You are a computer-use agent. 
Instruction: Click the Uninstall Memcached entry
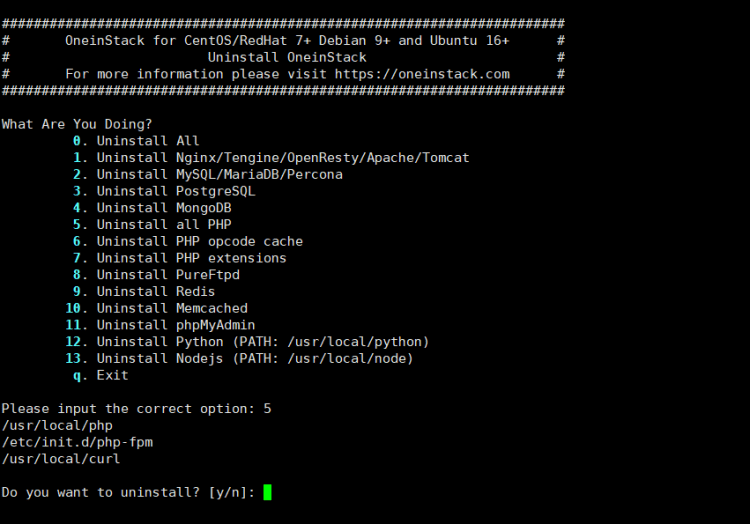pos(156,308)
